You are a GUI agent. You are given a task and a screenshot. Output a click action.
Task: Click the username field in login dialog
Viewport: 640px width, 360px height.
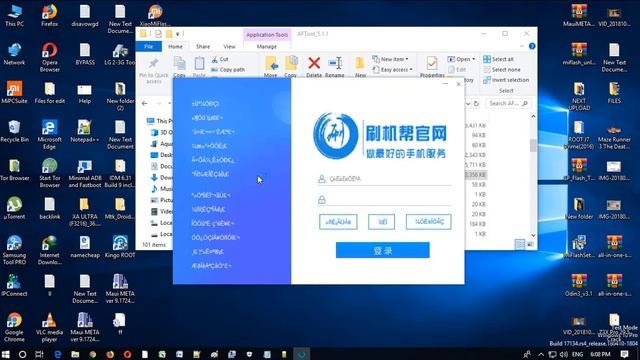(384, 179)
